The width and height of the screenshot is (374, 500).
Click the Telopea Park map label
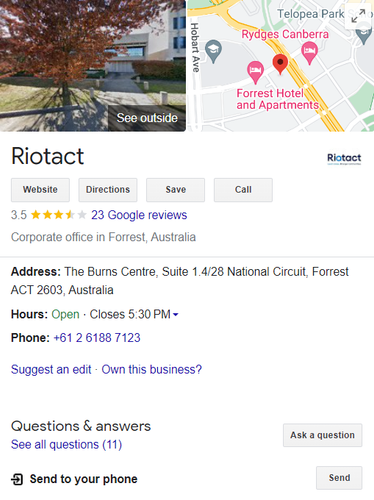[310, 14]
